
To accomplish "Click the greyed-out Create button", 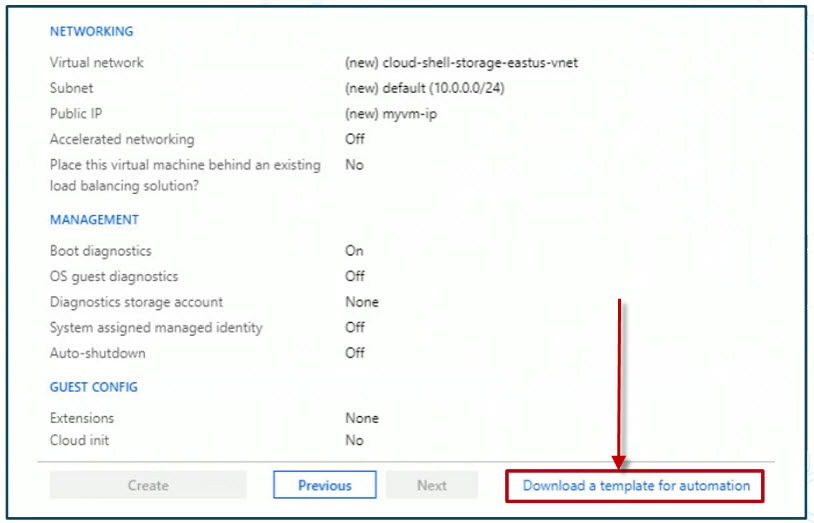I will [x=148, y=485].
